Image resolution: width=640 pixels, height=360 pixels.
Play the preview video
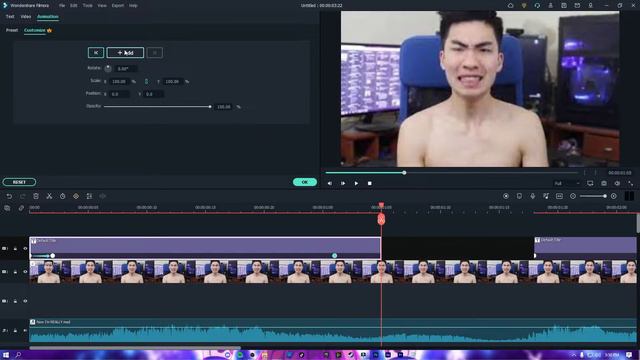point(356,184)
